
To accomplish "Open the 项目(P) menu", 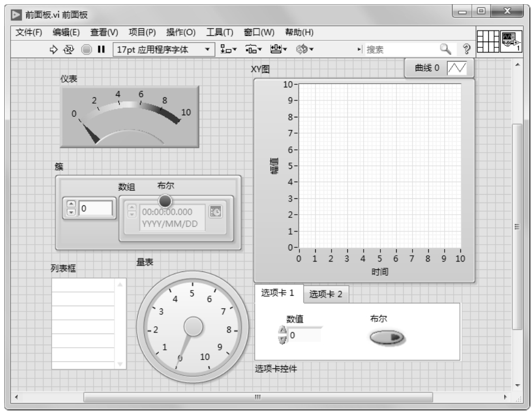I will pyautogui.click(x=142, y=32).
